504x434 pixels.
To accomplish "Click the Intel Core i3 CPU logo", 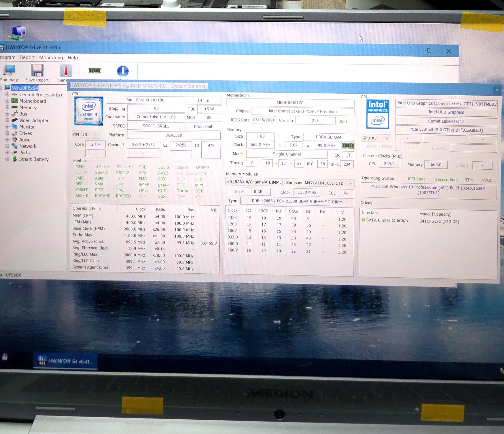I will [89, 111].
